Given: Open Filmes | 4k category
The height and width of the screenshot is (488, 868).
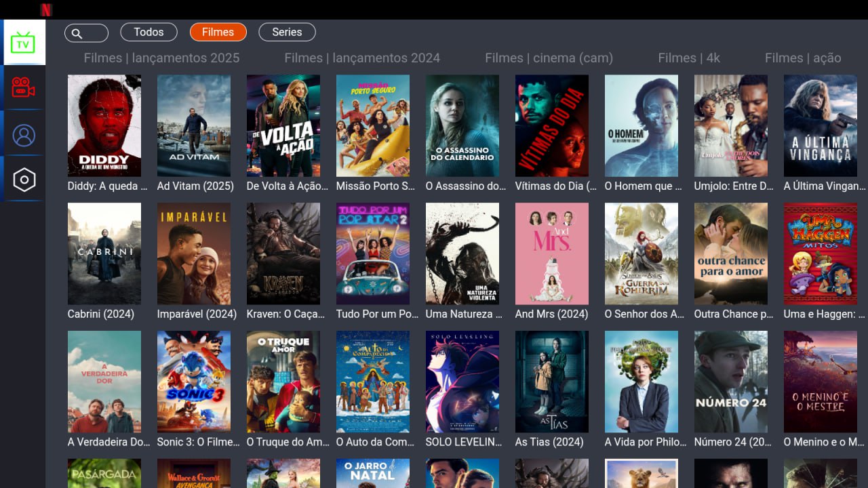Looking at the screenshot, I should pos(689,58).
